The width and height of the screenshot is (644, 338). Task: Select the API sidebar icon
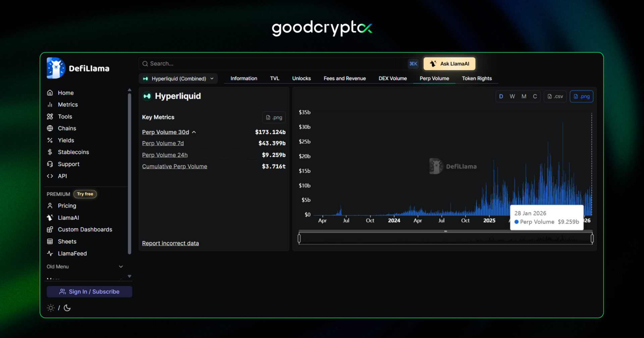50,176
